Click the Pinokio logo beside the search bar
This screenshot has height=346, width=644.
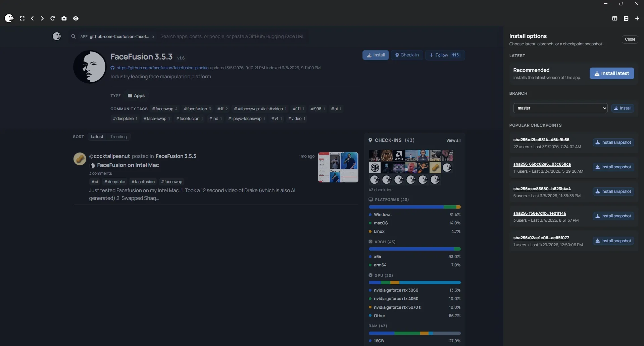57,36
